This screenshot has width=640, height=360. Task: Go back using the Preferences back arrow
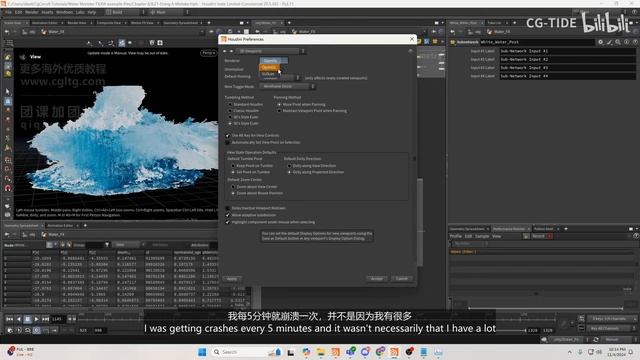coord(225,51)
